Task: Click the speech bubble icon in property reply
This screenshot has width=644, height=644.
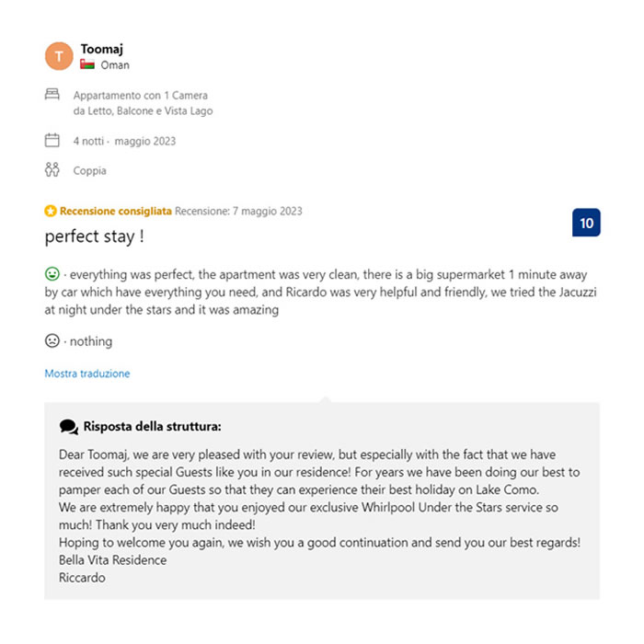Action: coord(69,427)
